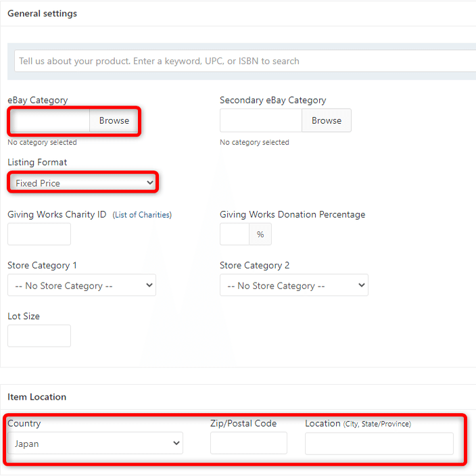The width and height of the screenshot is (476, 476).
Task: Click the eBay Category label
Action: [x=38, y=100]
